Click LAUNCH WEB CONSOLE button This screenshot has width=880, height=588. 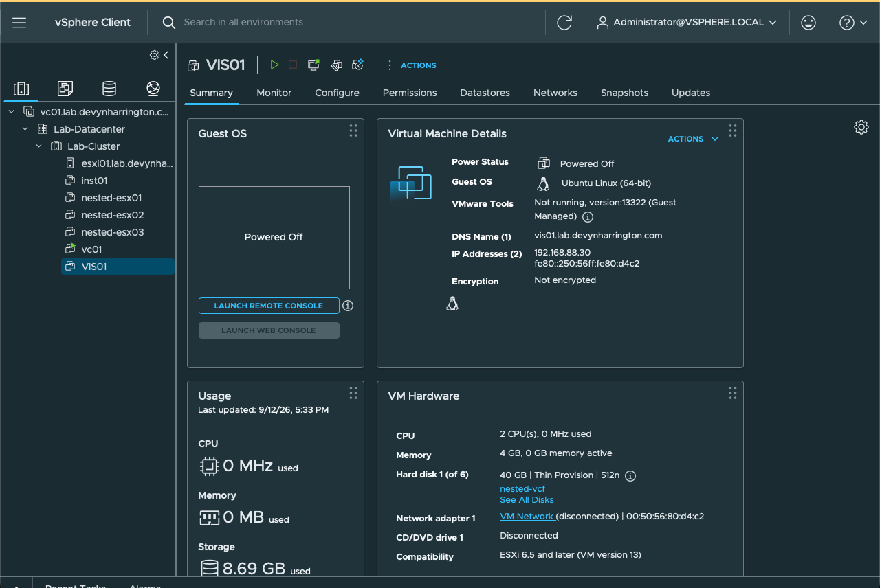269,330
